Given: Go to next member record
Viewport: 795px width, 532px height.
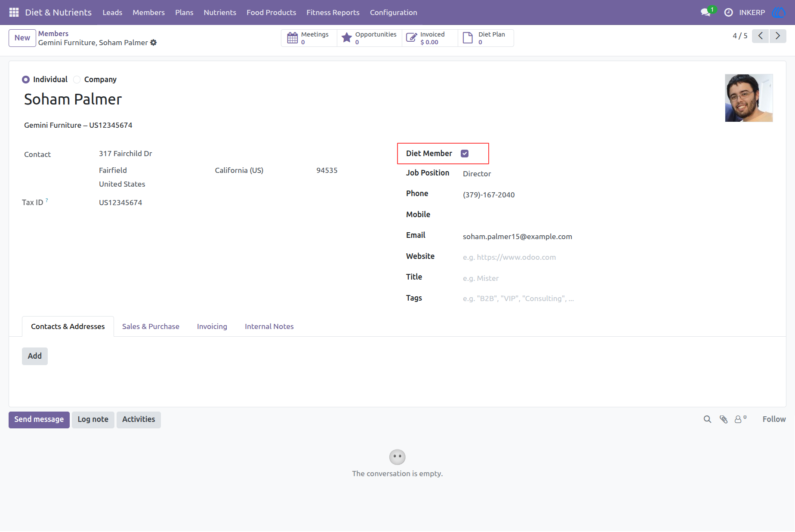Looking at the screenshot, I should click(x=778, y=36).
